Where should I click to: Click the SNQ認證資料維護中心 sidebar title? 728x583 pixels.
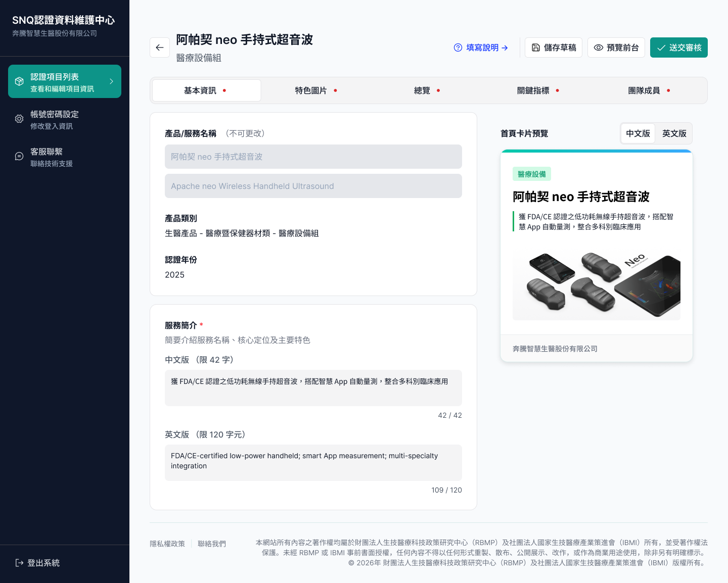point(64,20)
